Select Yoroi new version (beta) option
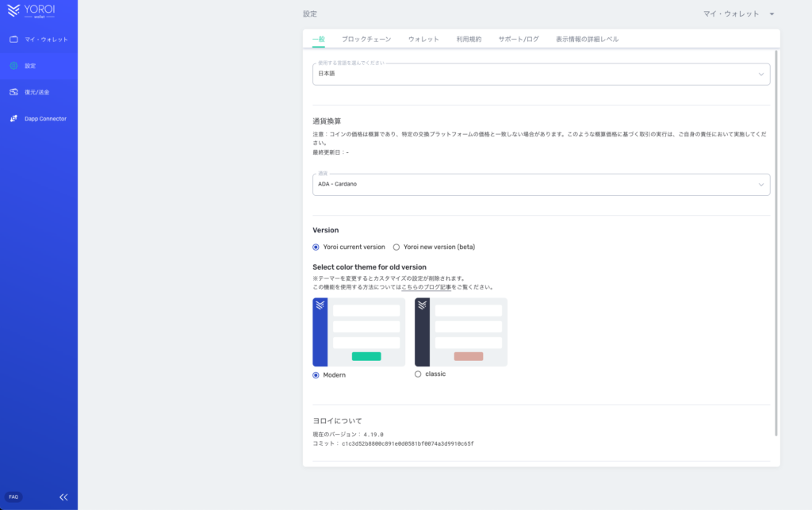Screen dimensions: 812x510 396,247
